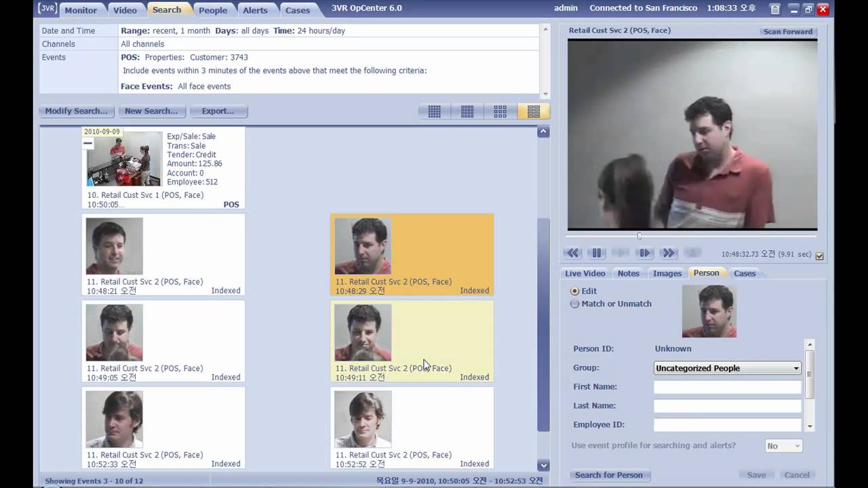
Task: Select the Edit radio button
Action: [x=575, y=291]
